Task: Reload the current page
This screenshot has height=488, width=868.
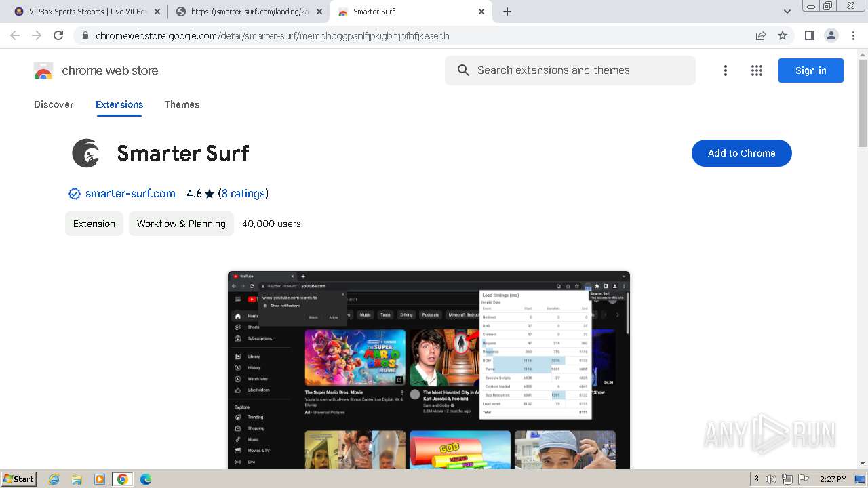Action: 58,35
